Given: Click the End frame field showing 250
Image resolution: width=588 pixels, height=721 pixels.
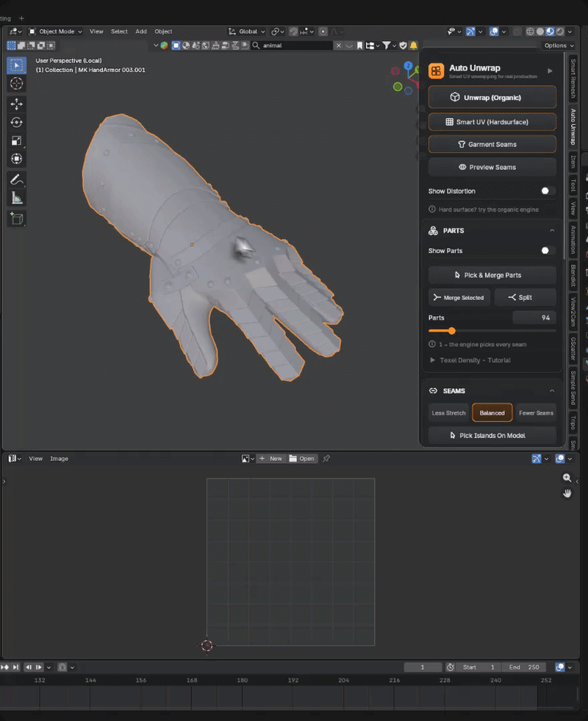Looking at the screenshot, I should 523,667.
